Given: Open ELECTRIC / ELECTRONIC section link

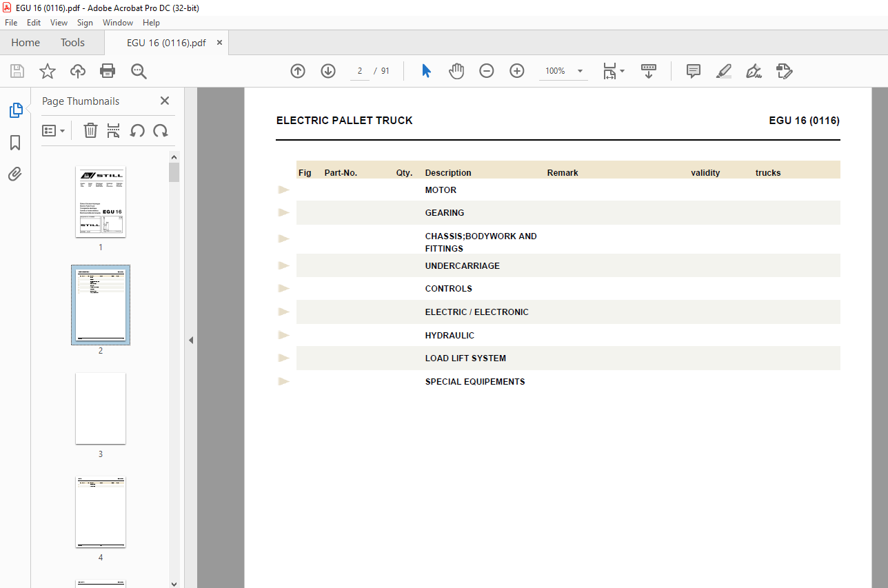Looking at the screenshot, I should coord(476,312).
